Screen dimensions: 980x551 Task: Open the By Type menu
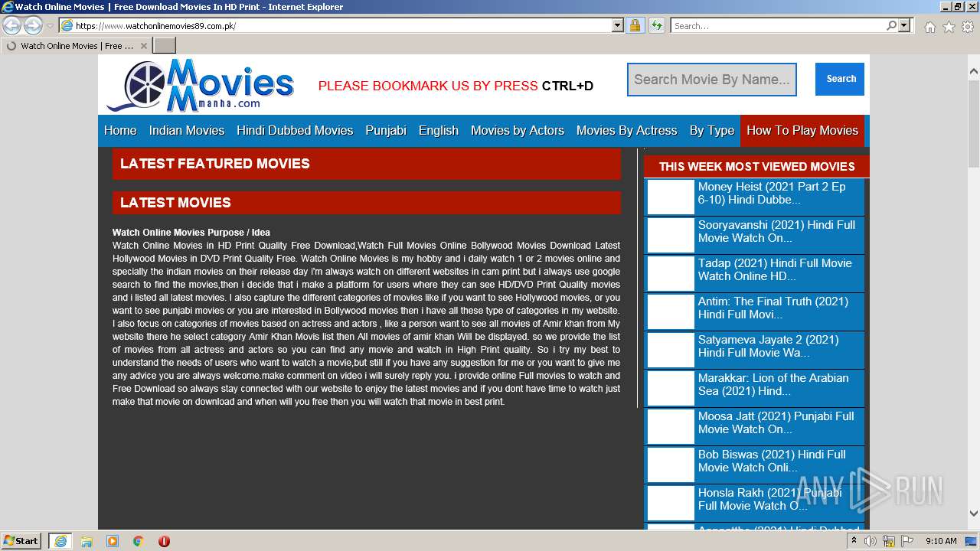click(712, 130)
